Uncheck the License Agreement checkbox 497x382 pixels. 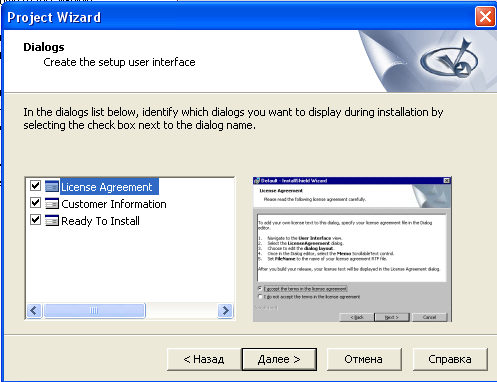35,185
